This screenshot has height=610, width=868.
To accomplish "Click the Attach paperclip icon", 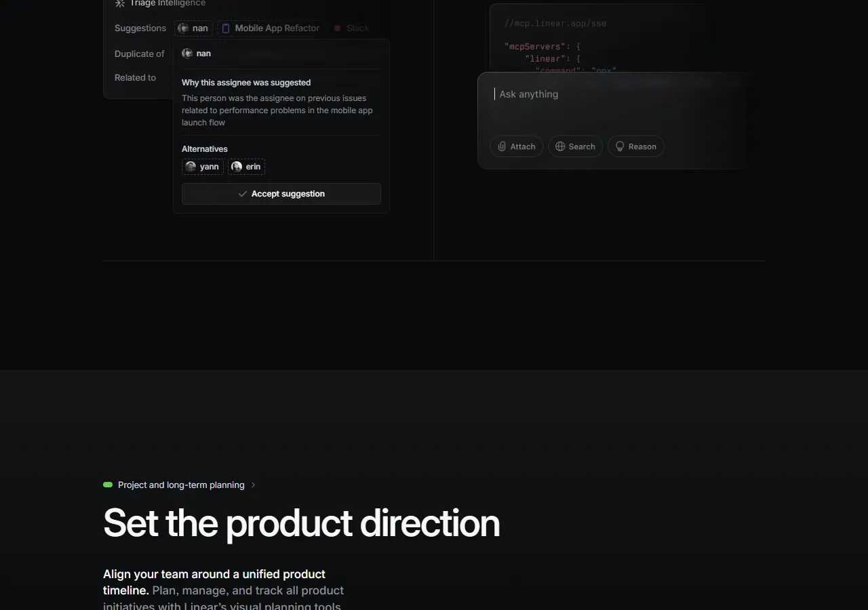I will coord(502,146).
